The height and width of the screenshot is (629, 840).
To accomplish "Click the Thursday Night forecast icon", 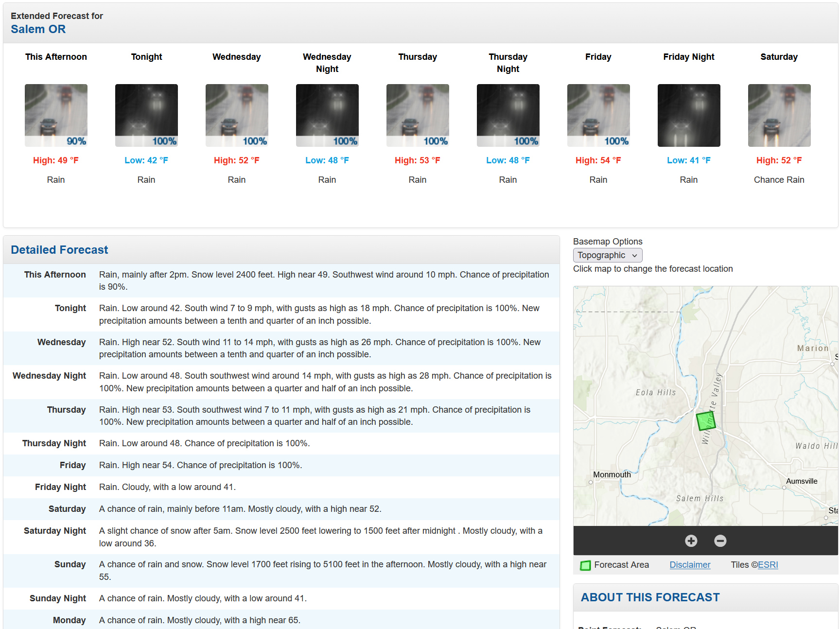I will tap(508, 115).
